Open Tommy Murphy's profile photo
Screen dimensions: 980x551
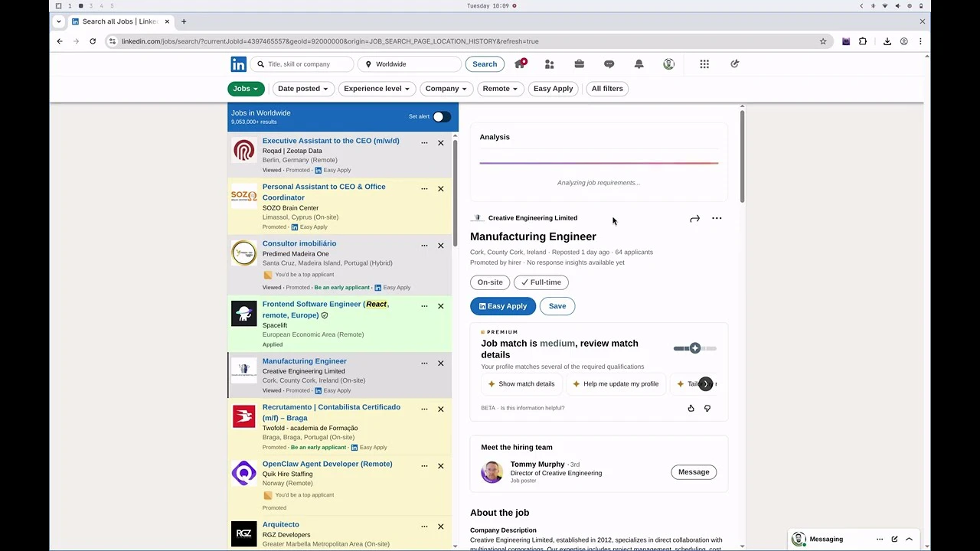coord(492,472)
